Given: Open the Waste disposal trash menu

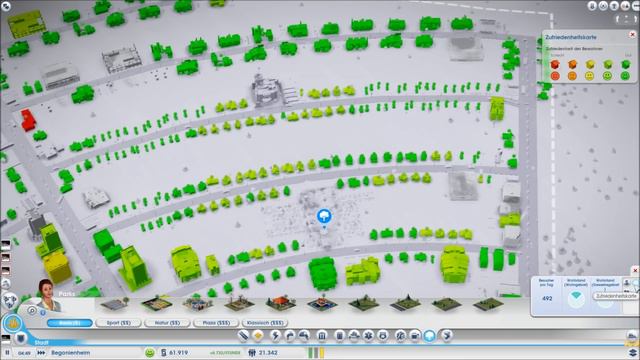Looking at the screenshot, I should point(340,336).
